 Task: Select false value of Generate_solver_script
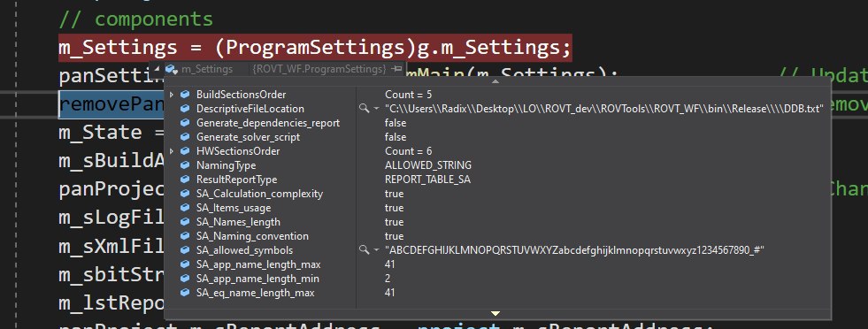(396, 137)
